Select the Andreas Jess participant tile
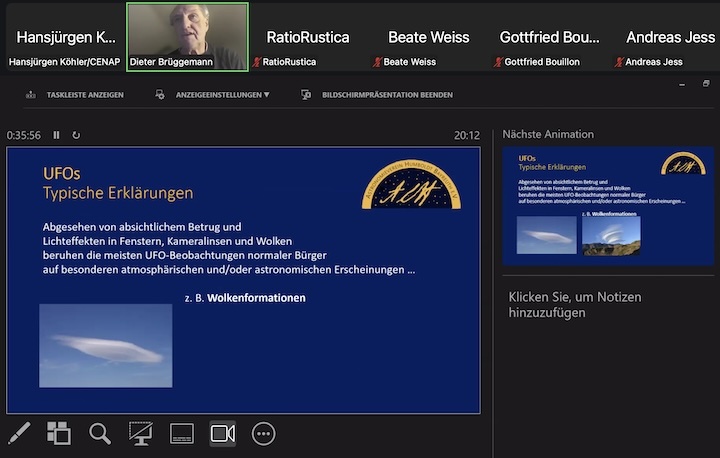This screenshot has height=458, width=720. 668,37
